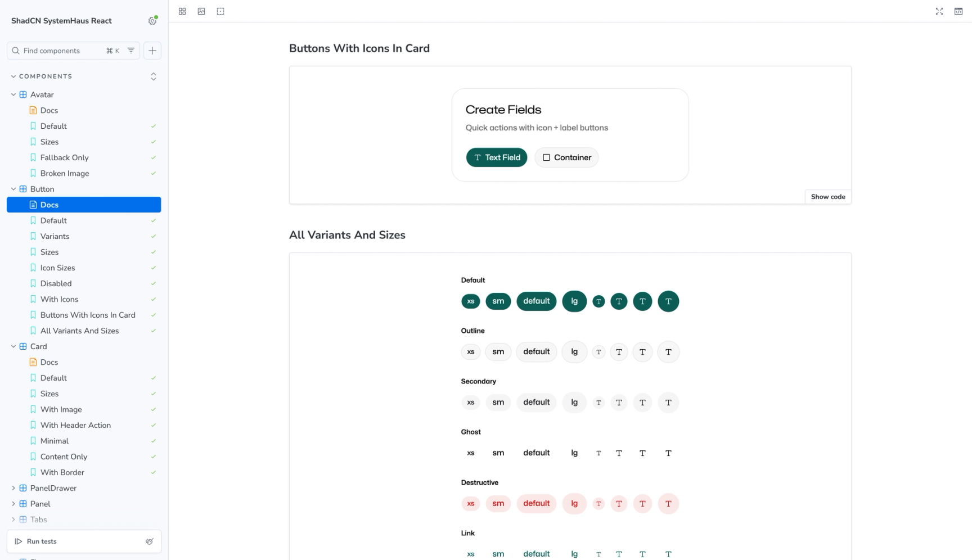
Task: Click the Default row smallest icon button
Action: pyautogui.click(x=598, y=301)
